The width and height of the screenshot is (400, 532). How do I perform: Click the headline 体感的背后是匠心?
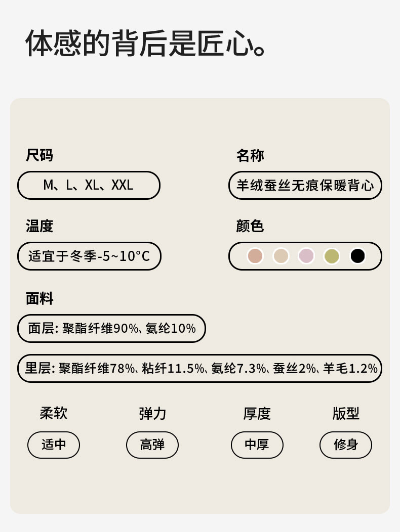coord(146,43)
